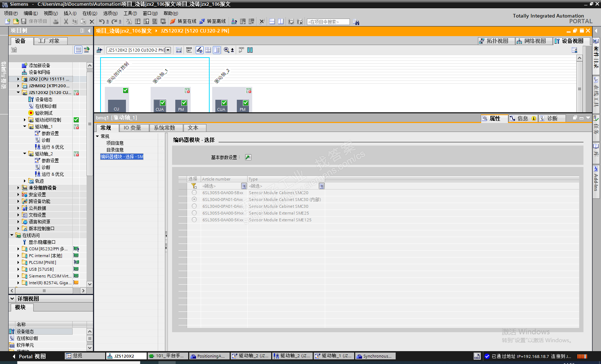Collapse 驱动轴_1 tree node
The width and height of the screenshot is (601, 364).
point(25,127)
